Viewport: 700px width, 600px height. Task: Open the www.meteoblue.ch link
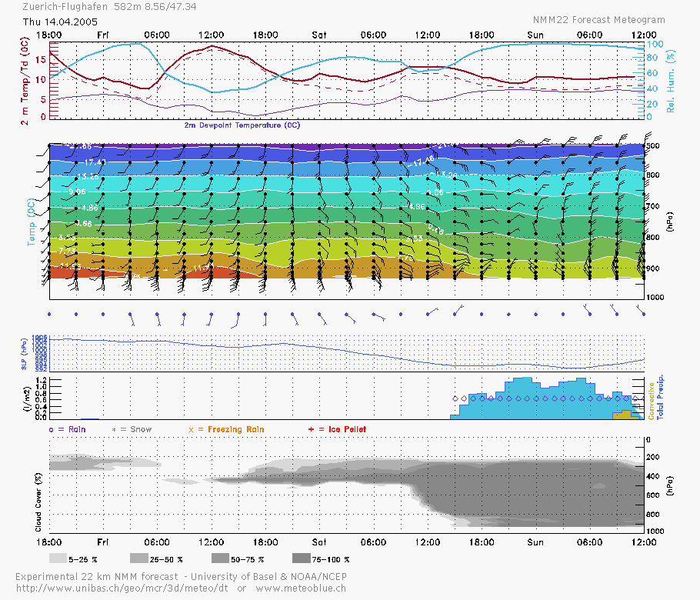point(301,588)
